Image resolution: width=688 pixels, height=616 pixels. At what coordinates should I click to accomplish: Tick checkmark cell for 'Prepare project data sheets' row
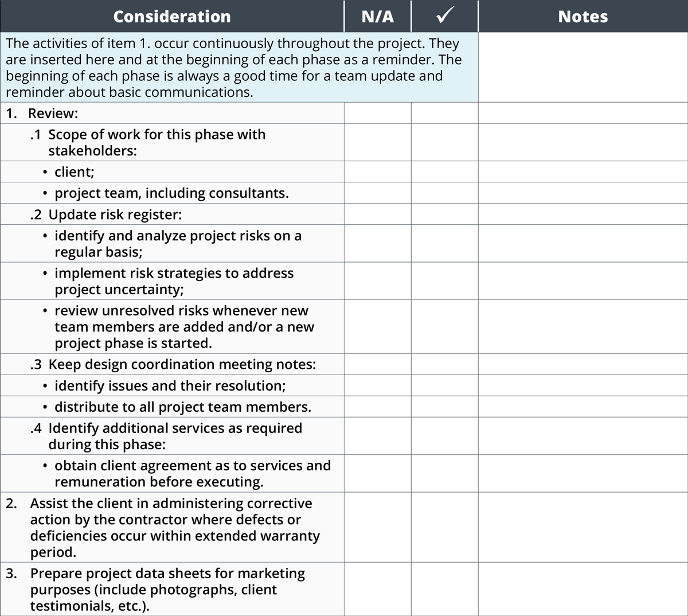click(x=445, y=589)
